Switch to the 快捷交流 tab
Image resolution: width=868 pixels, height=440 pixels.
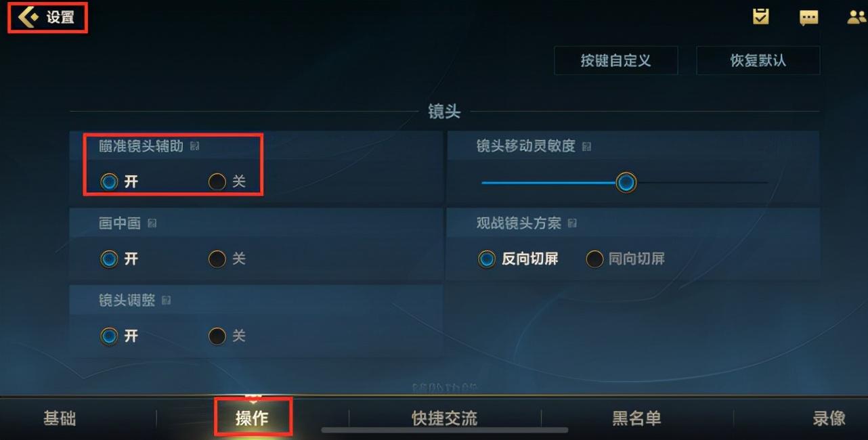pos(444,419)
